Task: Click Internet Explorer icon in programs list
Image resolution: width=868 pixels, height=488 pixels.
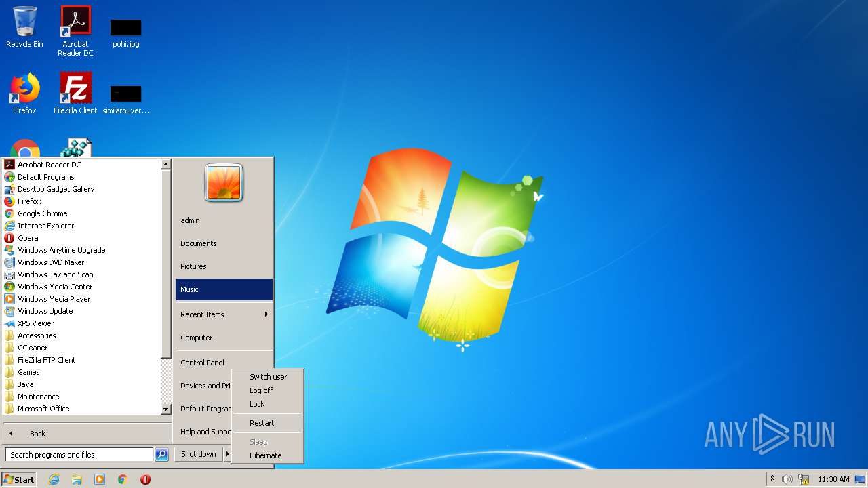Action: [9, 226]
